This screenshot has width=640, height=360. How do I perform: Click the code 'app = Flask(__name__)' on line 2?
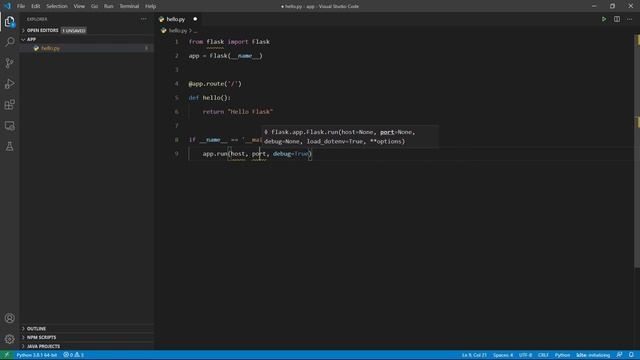(x=225, y=56)
